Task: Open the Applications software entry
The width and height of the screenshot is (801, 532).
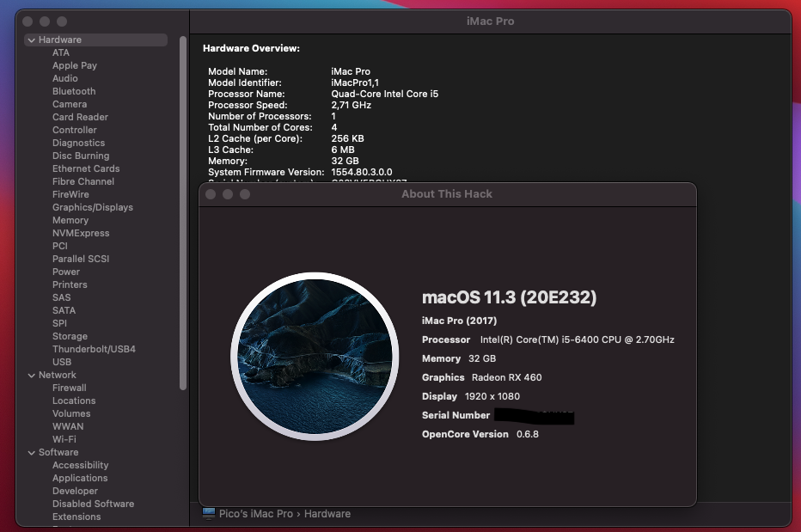Action: (x=80, y=478)
